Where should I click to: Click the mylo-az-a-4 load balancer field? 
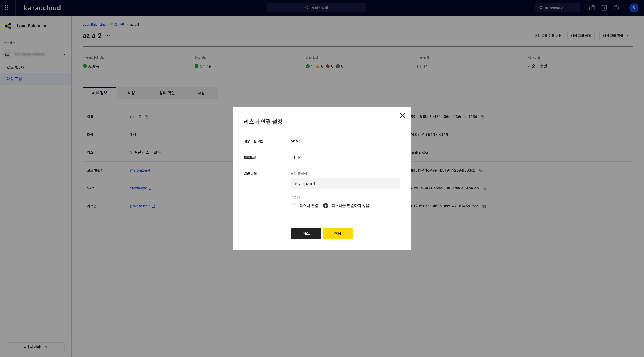tap(345, 184)
